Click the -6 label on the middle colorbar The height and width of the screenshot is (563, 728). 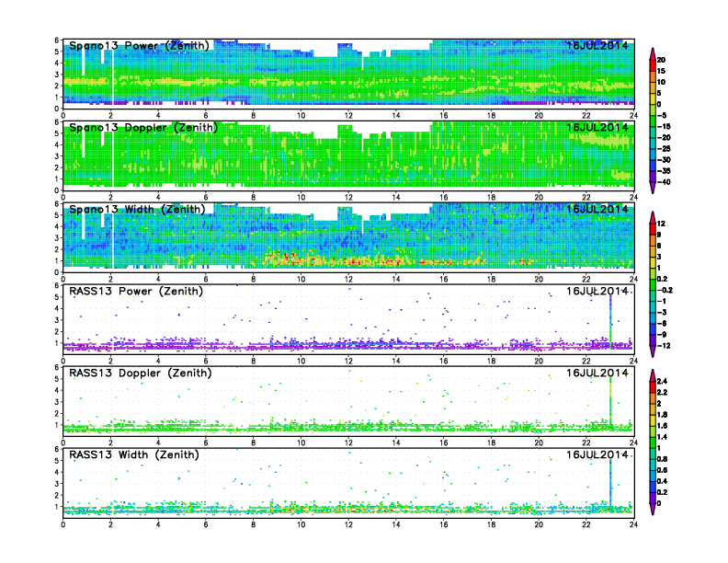click(662, 323)
